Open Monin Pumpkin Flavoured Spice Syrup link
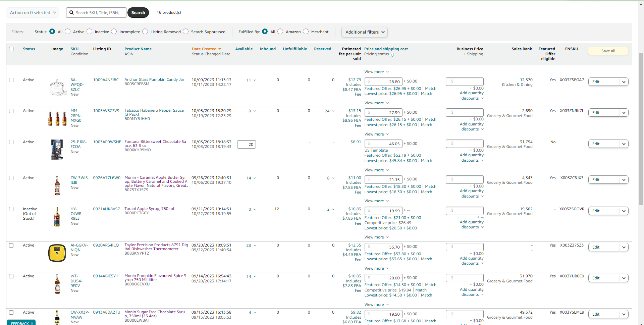Screen dimensions: 644x325 [x=155, y=278]
